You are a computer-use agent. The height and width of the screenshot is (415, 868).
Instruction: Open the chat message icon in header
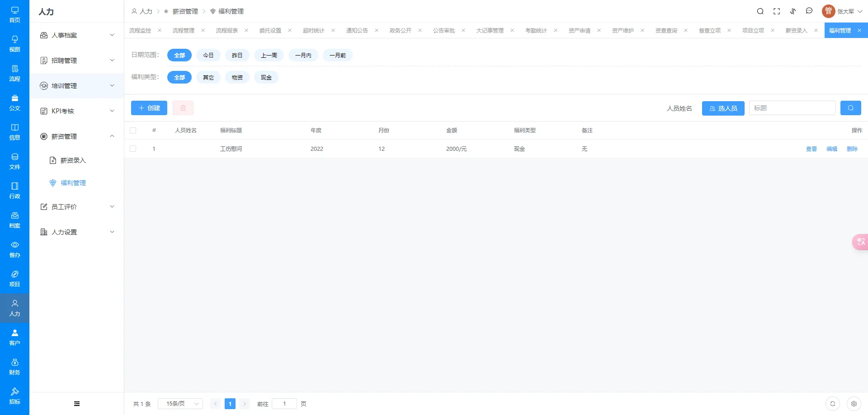coord(809,11)
